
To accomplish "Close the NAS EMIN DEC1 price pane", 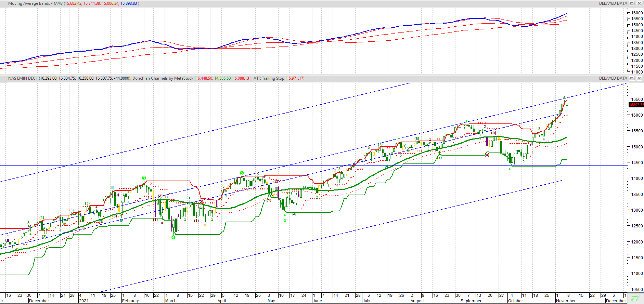I will (x=639, y=78).
